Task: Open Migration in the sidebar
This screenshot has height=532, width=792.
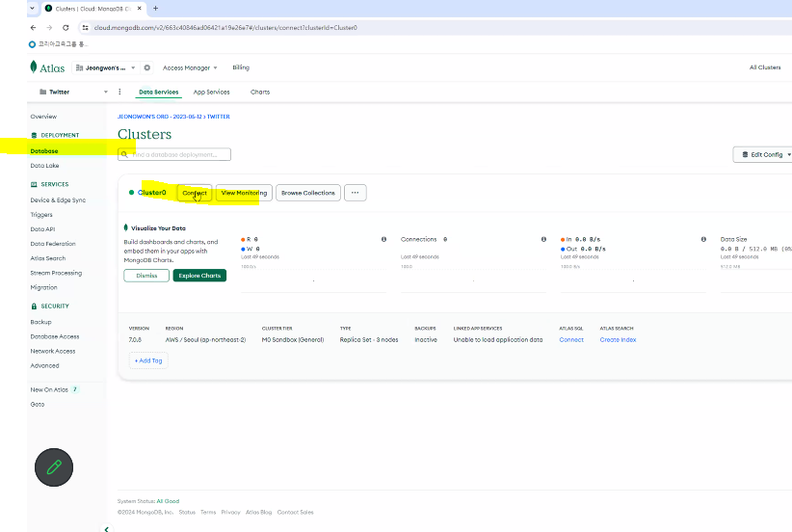Action: click(x=44, y=287)
